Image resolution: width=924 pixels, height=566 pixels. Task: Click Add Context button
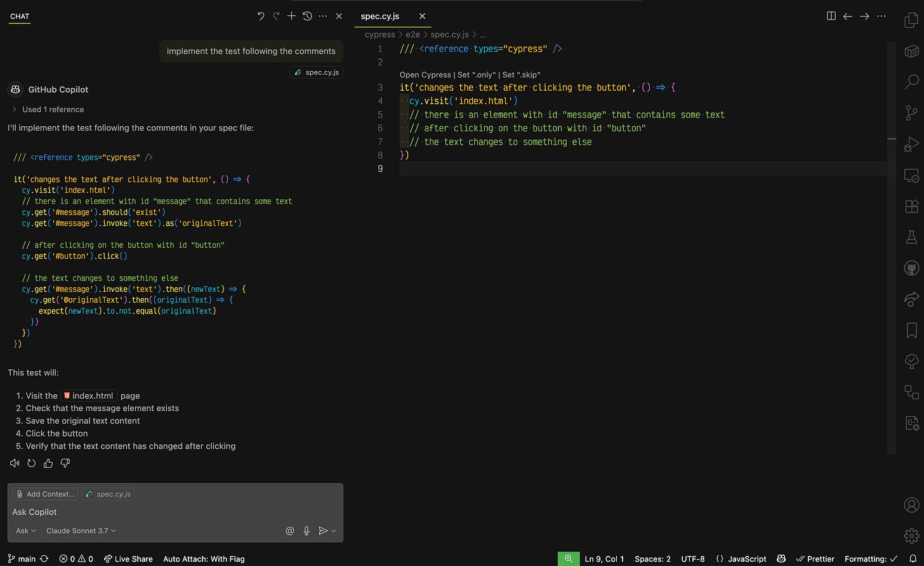pyautogui.click(x=44, y=494)
